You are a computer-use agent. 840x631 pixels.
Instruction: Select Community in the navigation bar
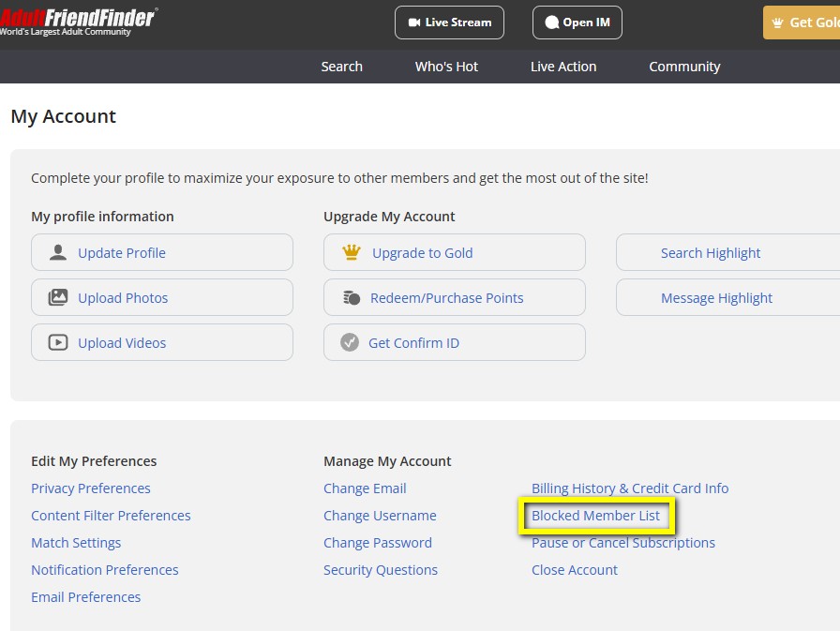tap(684, 67)
